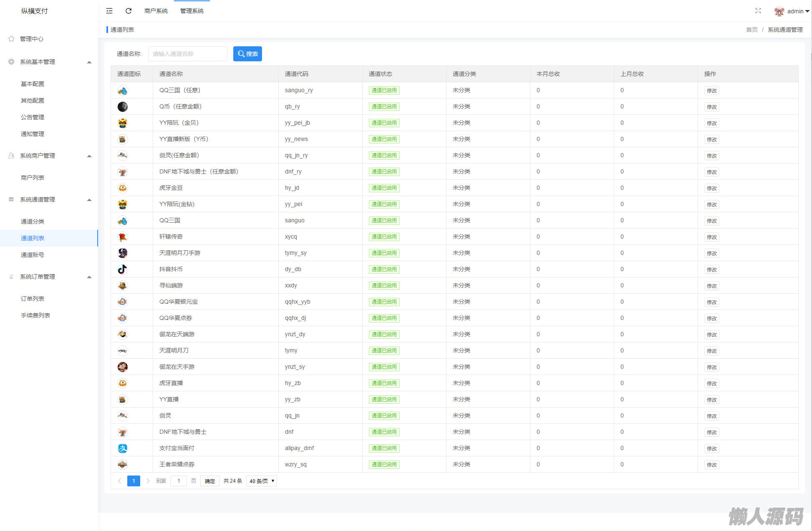
Task: Switch to the 商户系统 tab
Action: coord(156,11)
